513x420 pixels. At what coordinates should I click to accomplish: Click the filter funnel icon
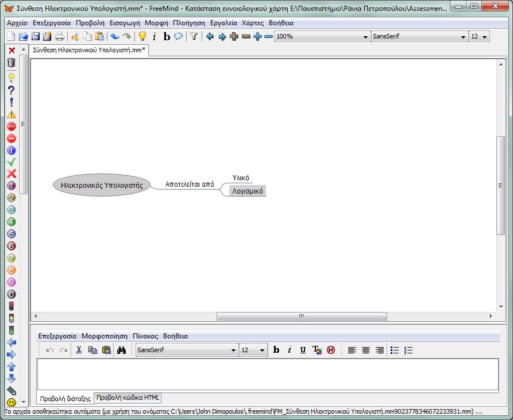pos(194,36)
